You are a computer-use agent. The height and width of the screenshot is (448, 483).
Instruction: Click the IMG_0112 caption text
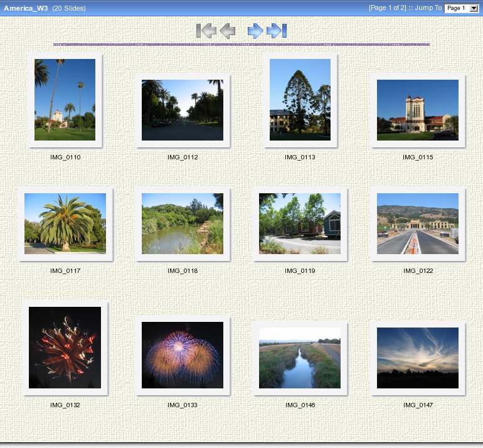pos(183,157)
